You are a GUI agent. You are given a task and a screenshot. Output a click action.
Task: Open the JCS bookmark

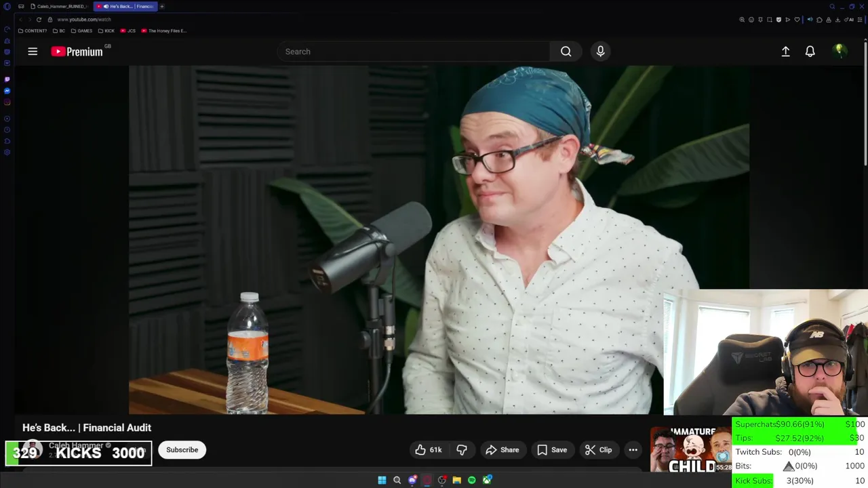127,31
